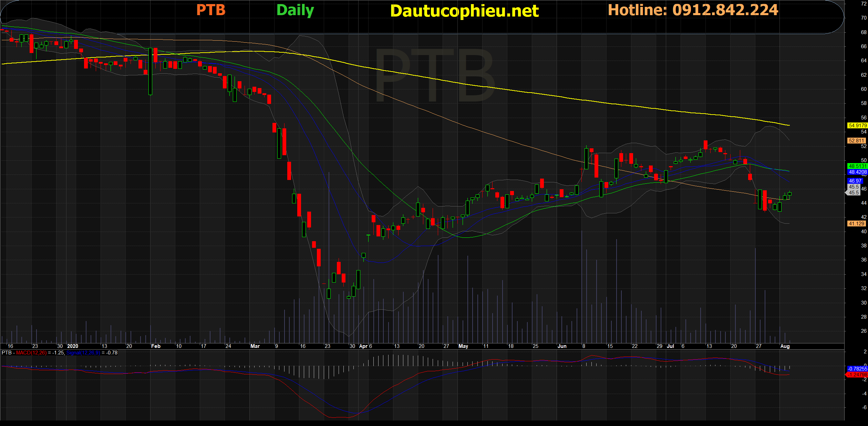The width and height of the screenshot is (868, 426).
Task: Click the 60 level on price axis
Action: (x=864, y=89)
